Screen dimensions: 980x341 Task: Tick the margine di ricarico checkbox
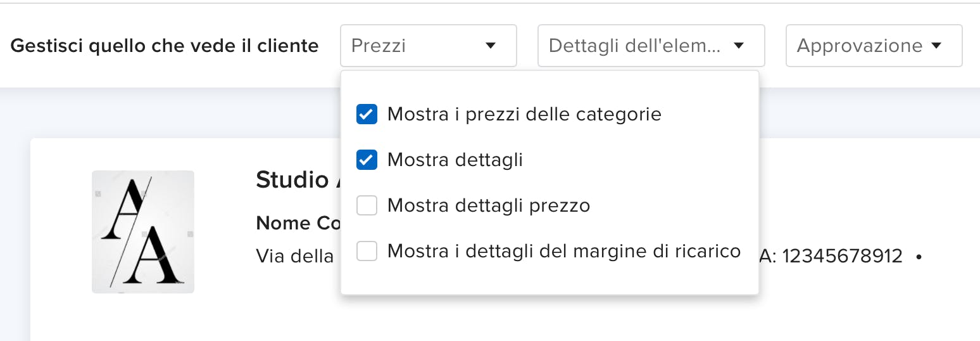pos(367,251)
